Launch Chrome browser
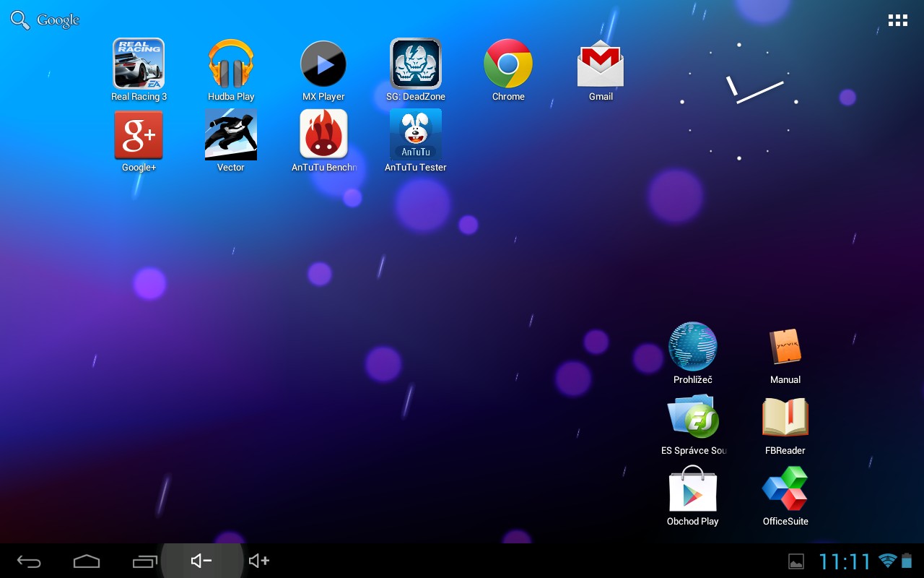This screenshot has height=578, width=924. coord(508,64)
